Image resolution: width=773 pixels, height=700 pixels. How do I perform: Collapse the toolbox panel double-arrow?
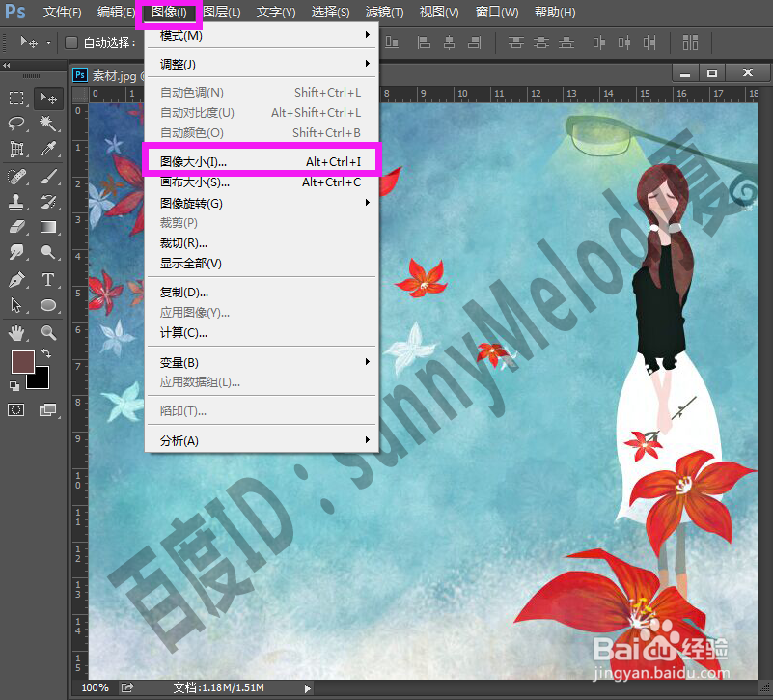7,65
